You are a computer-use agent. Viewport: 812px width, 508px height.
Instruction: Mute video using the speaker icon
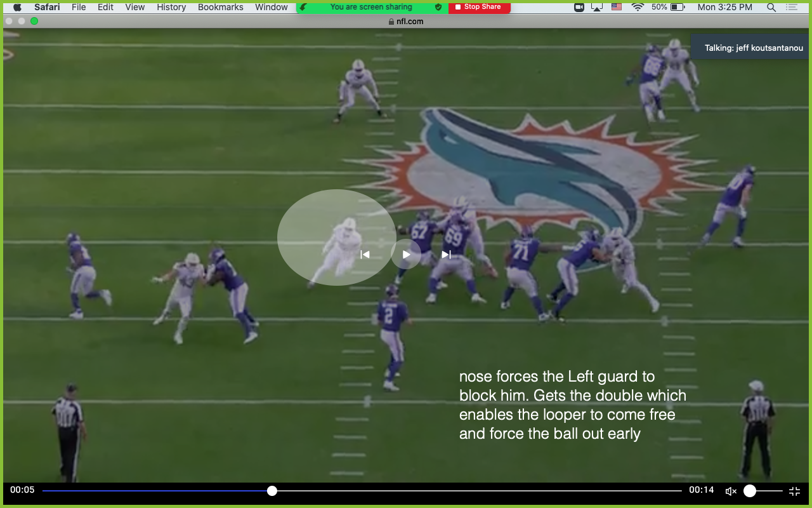731,491
